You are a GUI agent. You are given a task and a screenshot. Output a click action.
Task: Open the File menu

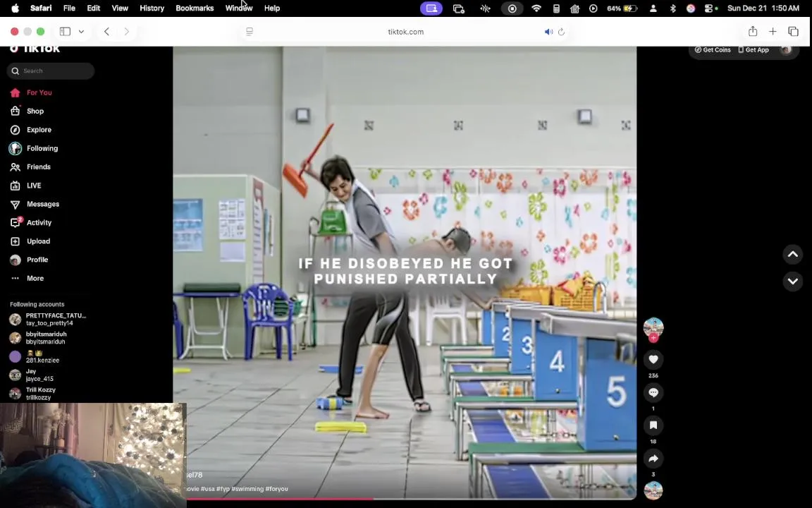pyautogui.click(x=69, y=8)
